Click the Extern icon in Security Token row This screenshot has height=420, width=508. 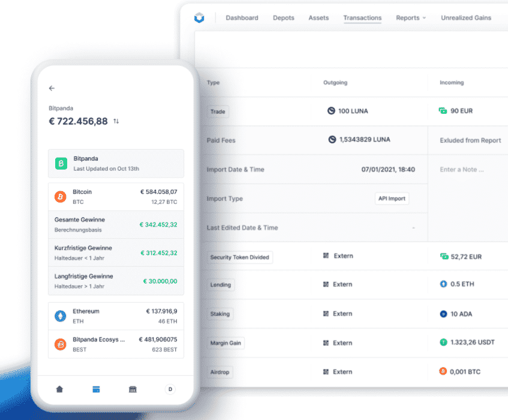click(326, 256)
